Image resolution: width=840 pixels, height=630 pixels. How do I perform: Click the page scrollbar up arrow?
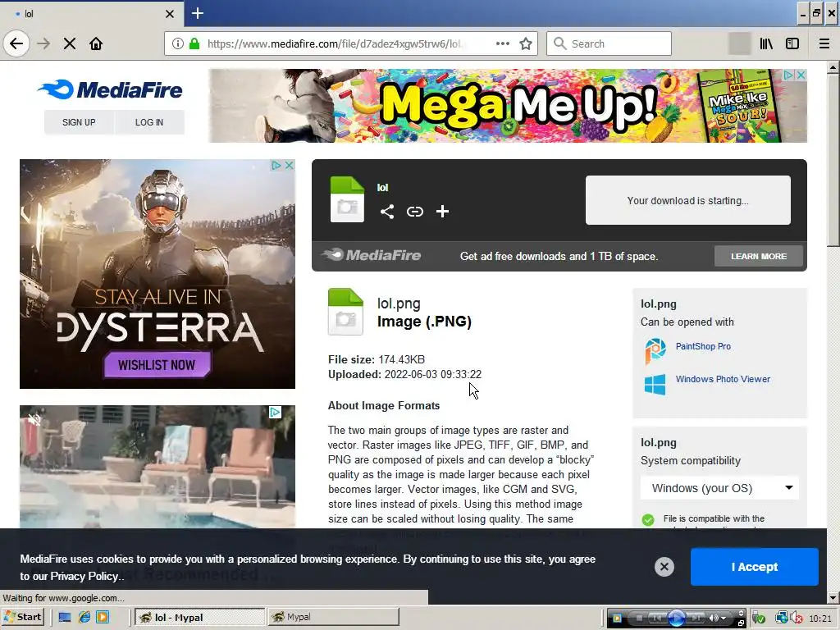pos(833,67)
